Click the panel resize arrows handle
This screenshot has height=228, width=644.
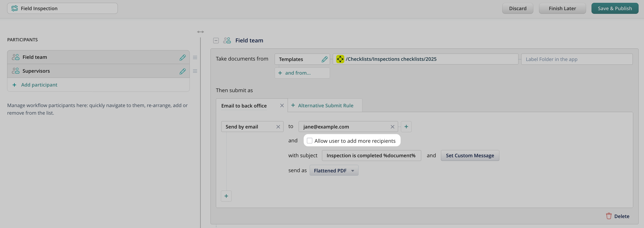pos(200,32)
